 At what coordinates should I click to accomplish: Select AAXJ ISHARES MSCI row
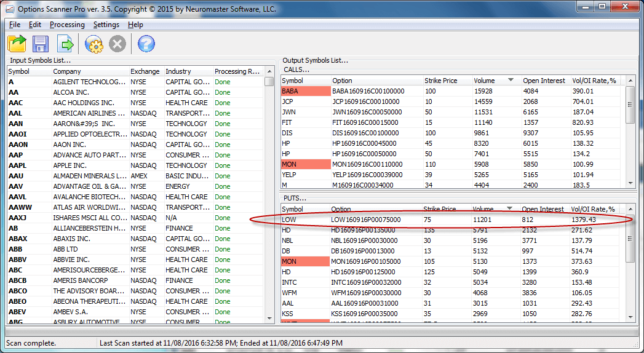(x=135, y=218)
